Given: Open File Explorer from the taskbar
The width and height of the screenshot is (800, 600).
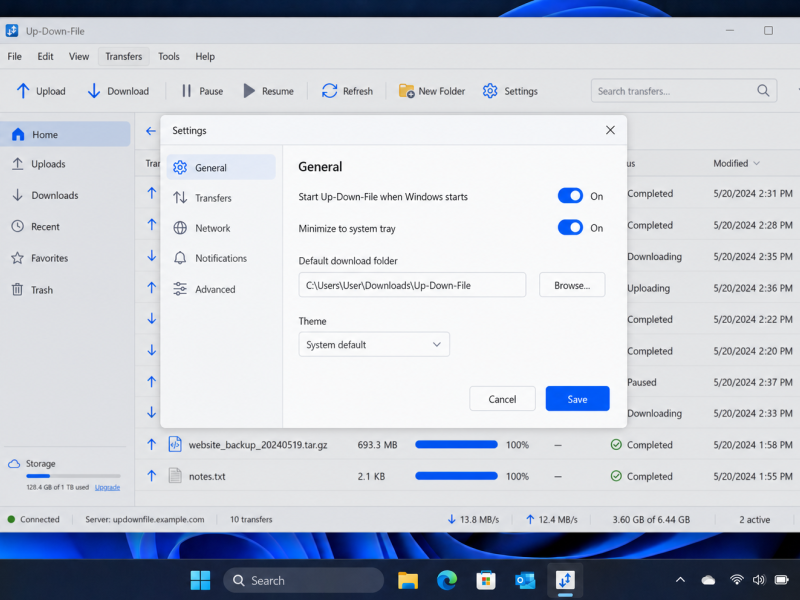Looking at the screenshot, I should [x=408, y=581].
